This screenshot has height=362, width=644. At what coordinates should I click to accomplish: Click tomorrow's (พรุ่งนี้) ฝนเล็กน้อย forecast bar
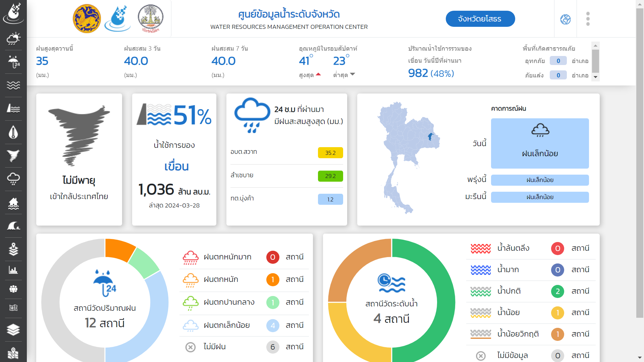[x=540, y=180]
